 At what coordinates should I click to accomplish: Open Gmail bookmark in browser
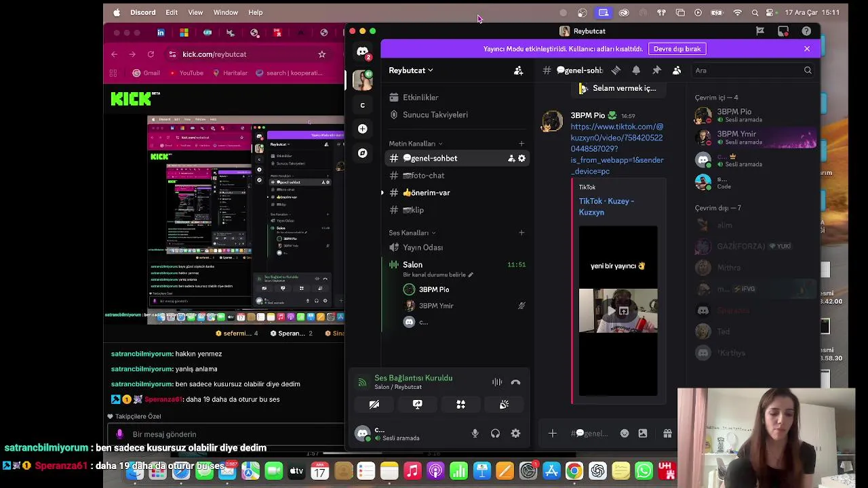[146, 73]
